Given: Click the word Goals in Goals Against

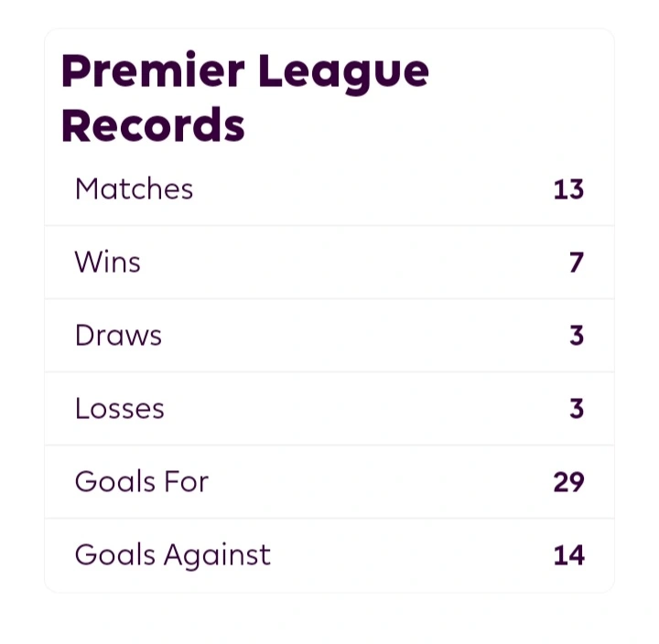Looking at the screenshot, I should point(115,554).
